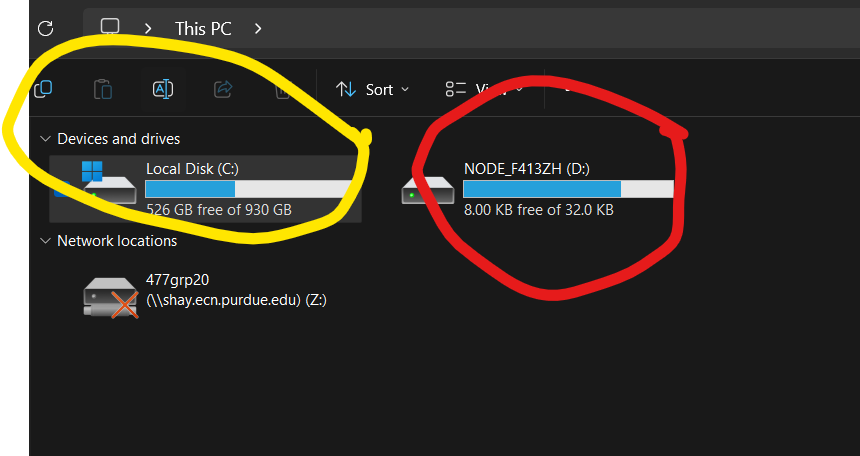Expand the chevron left of This PC

[x=148, y=28]
